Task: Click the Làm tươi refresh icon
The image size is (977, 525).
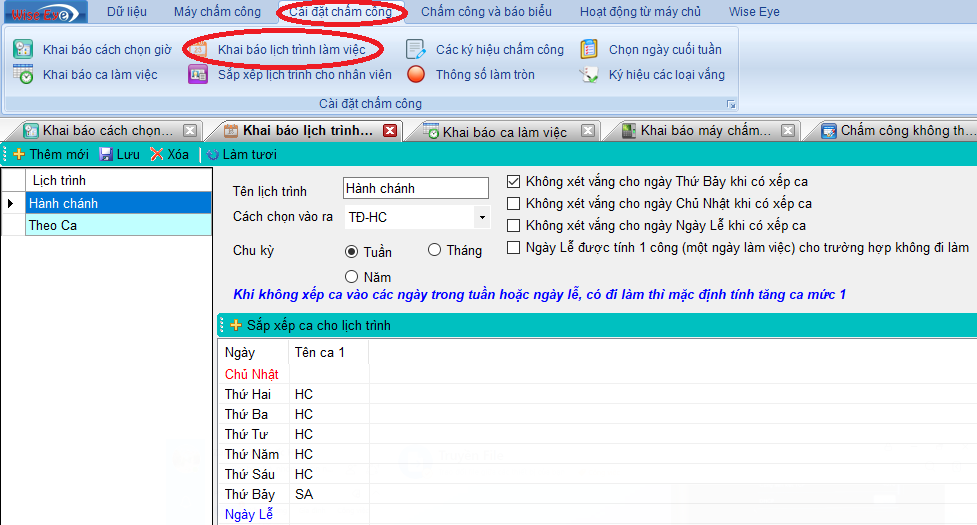Action: [212, 154]
